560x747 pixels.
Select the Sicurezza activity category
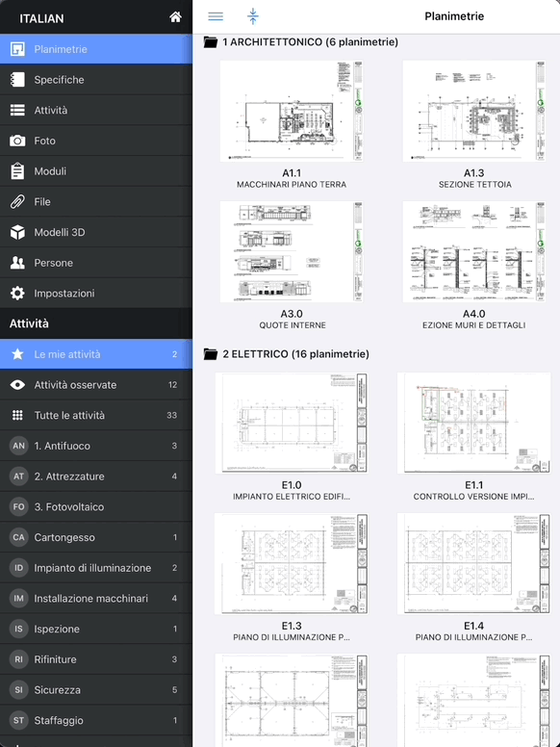(96, 690)
